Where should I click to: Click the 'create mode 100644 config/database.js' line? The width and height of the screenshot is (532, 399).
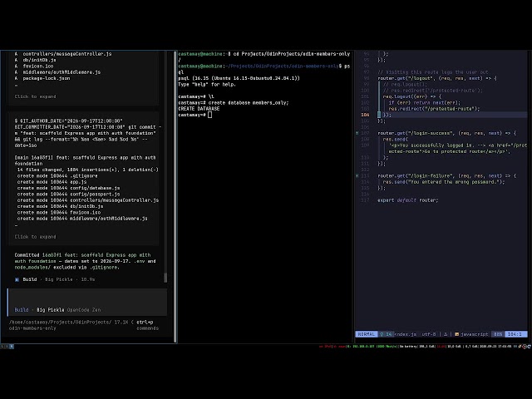coord(68,189)
